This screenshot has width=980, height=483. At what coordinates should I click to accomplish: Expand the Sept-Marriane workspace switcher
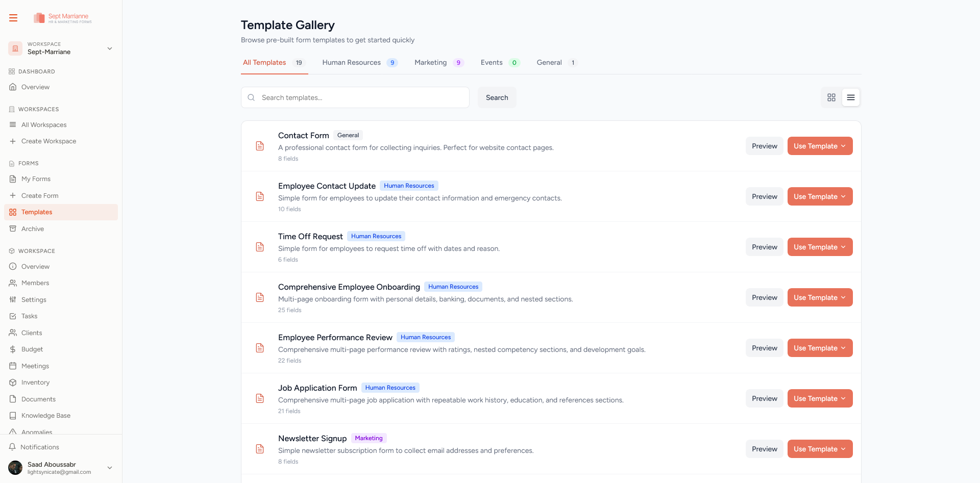pos(110,48)
